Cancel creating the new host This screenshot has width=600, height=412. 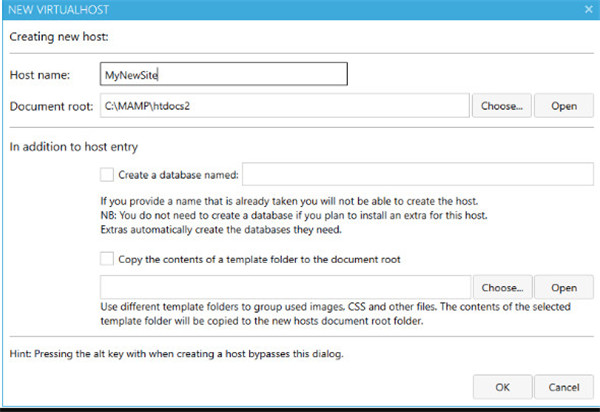tap(563, 386)
